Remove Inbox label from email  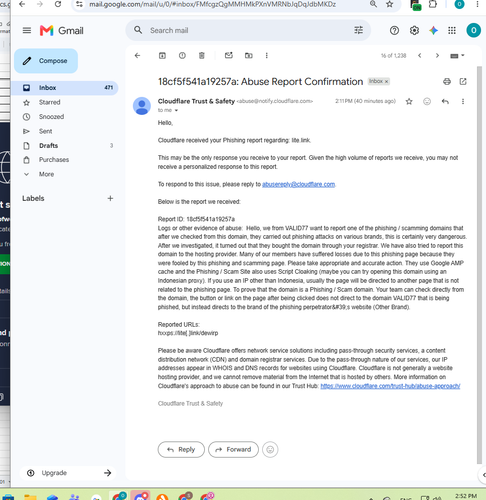pyautogui.click(x=387, y=81)
